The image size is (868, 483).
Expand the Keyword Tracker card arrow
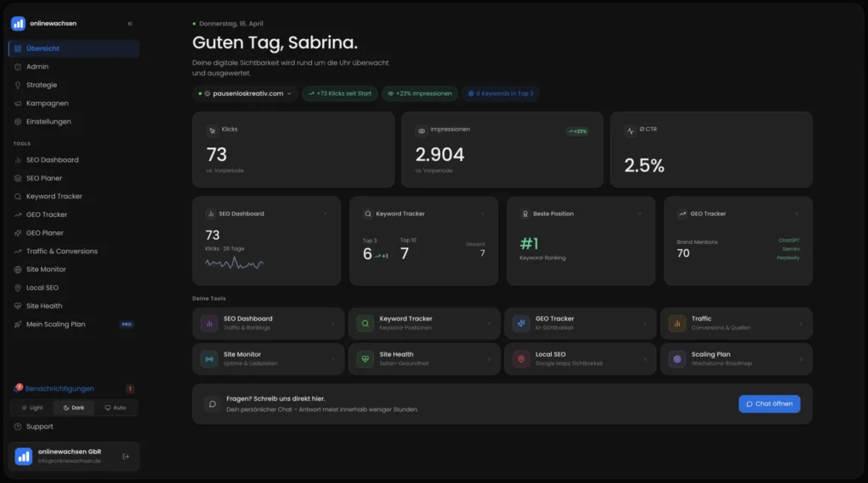pyautogui.click(x=483, y=214)
